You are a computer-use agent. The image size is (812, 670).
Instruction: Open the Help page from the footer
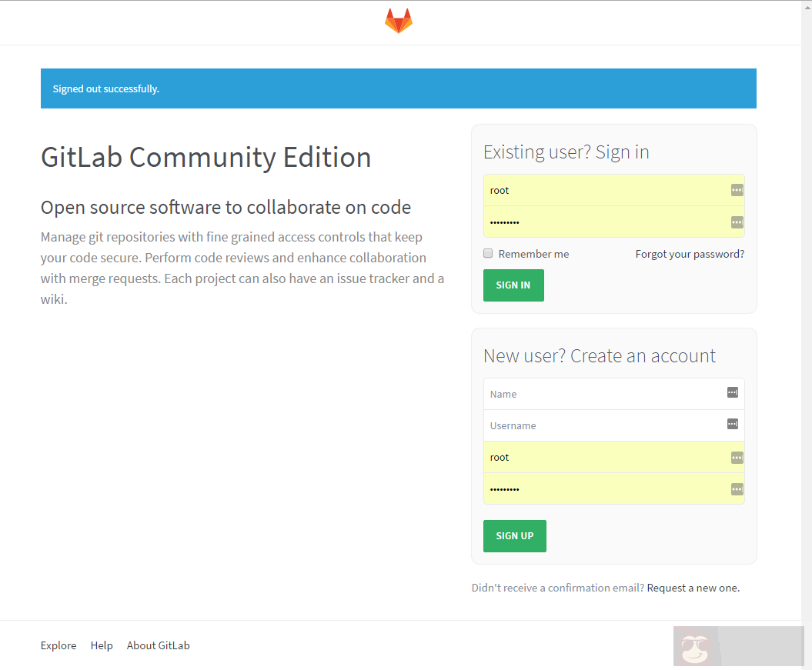click(101, 645)
